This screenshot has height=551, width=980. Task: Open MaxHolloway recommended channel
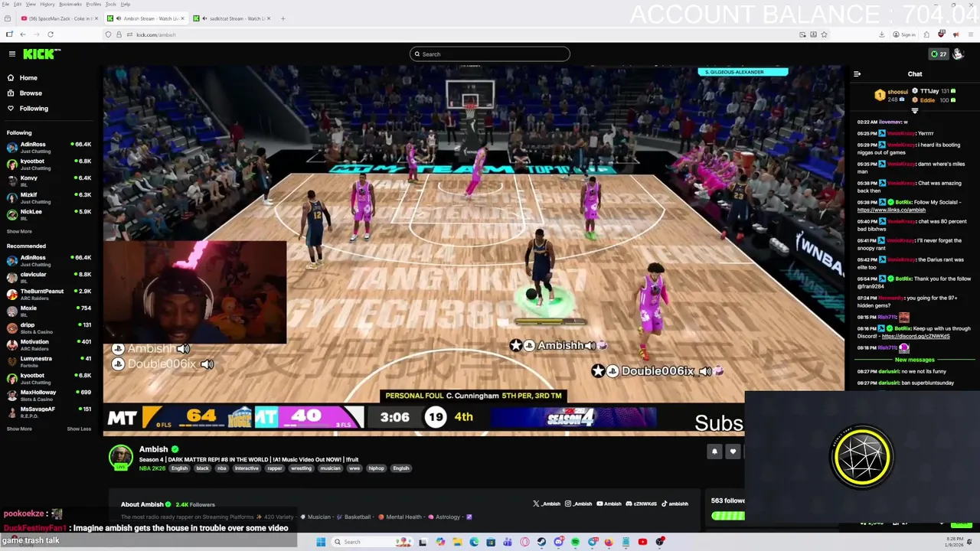(49, 395)
